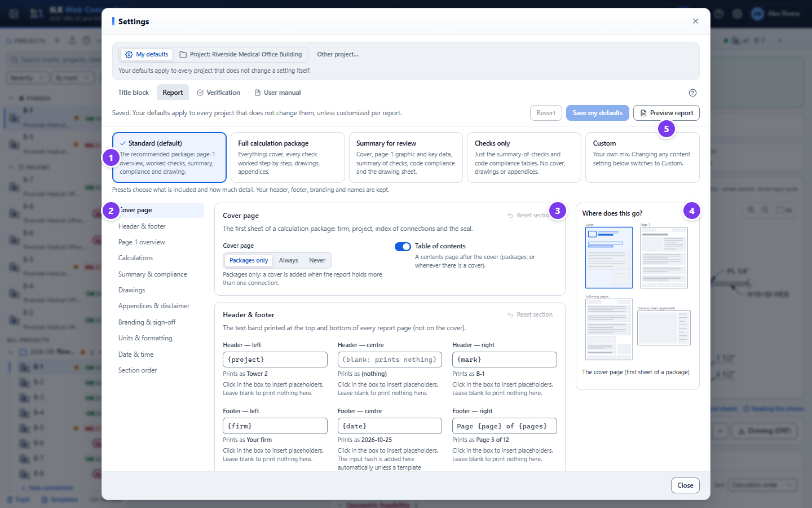Choose the Summary for review preset

click(x=406, y=157)
